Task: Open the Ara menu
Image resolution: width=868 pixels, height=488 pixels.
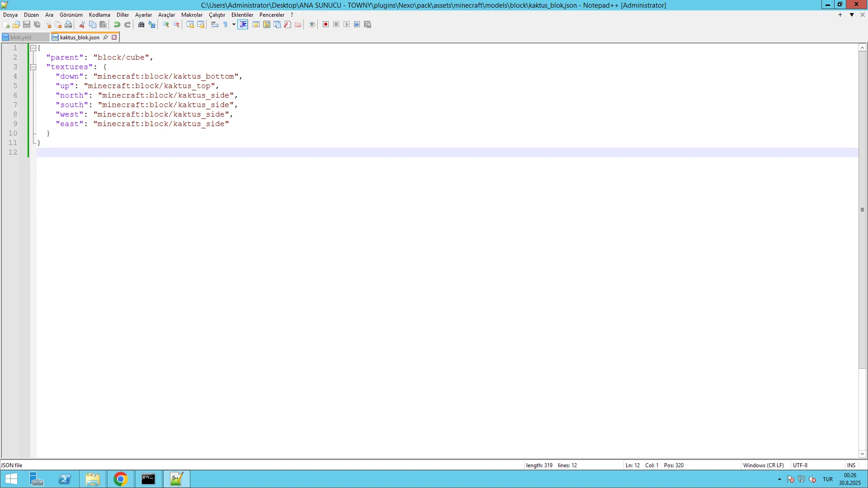Action: coord(49,15)
